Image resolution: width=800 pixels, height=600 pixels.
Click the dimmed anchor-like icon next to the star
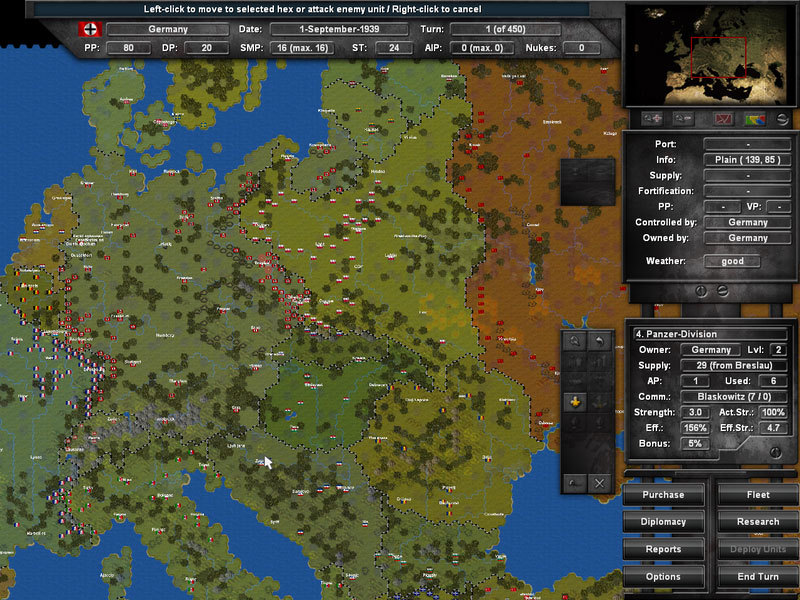(600, 402)
